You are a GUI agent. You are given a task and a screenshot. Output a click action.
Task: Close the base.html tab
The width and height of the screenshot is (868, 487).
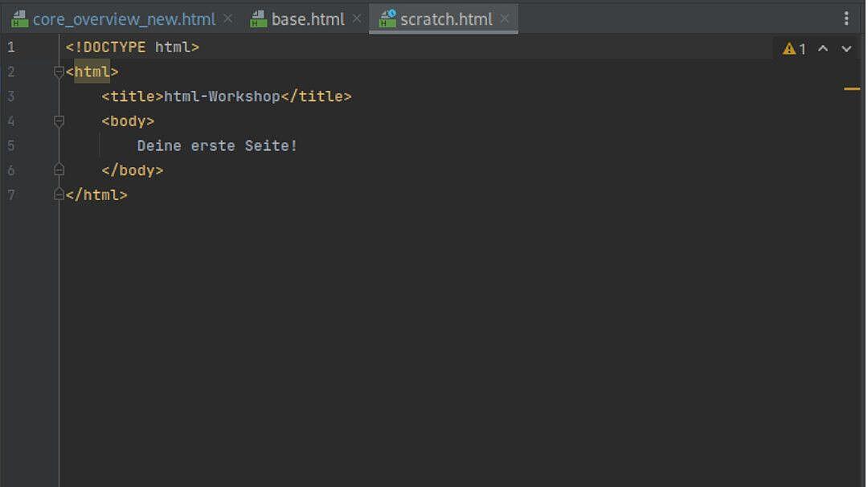[x=357, y=18]
